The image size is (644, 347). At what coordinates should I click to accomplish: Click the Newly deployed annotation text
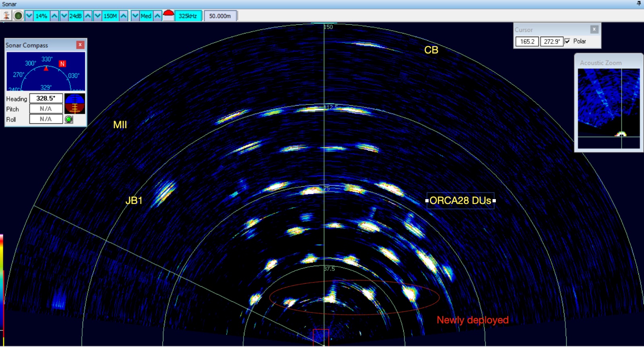click(473, 320)
